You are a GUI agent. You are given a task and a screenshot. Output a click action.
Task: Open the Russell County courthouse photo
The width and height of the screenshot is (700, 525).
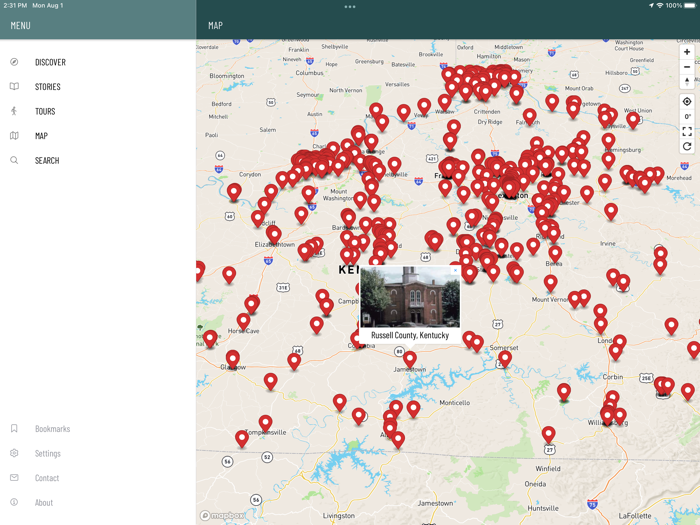(410, 296)
